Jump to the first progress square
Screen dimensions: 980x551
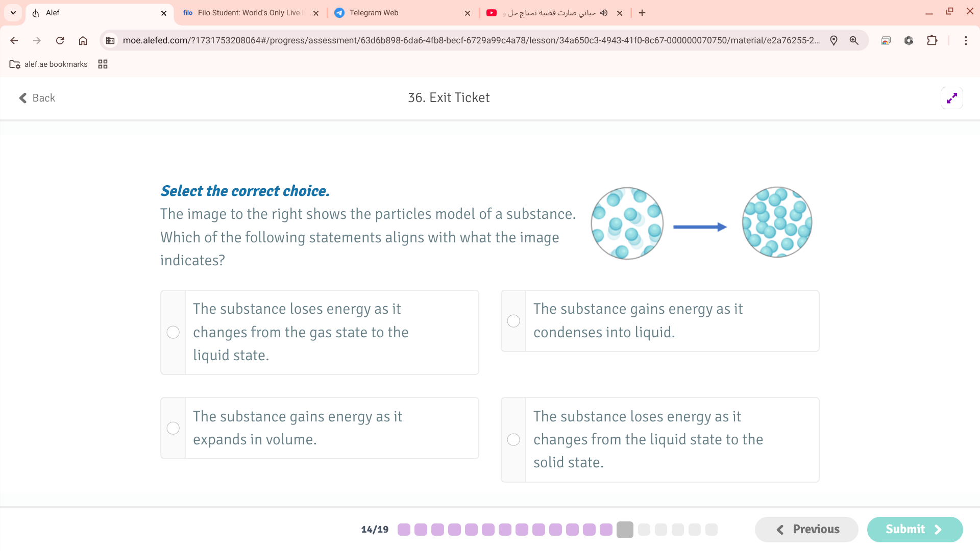(x=404, y=530)
